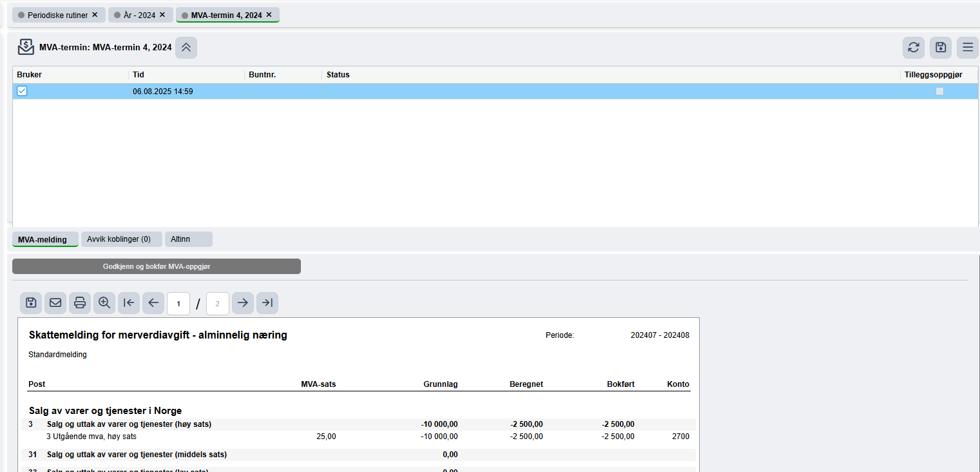Open the Avvik koblinger (0) tab

tap(121, 239)
